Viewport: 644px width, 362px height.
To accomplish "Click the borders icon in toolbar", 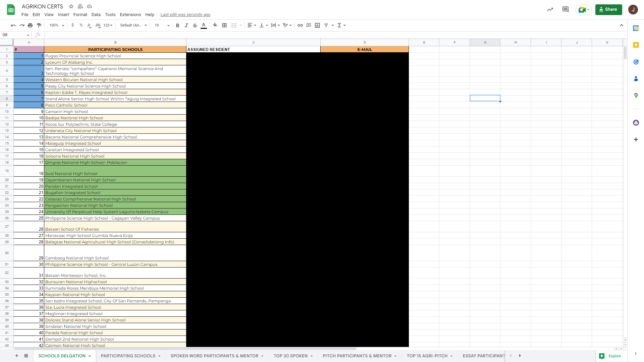I will pos(224,25).
